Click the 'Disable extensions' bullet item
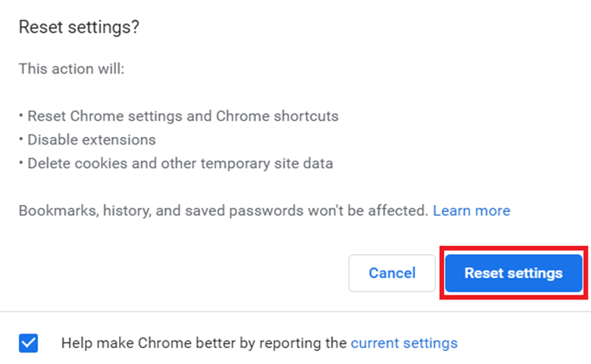Image resolution: width=591 pixels, height=364 pixels. [91, 140]
